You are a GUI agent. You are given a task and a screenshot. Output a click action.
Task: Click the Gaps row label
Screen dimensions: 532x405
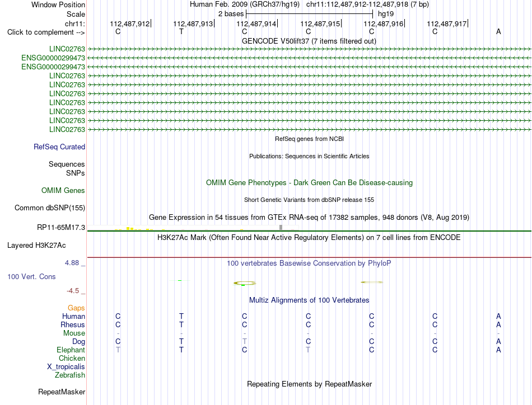point(76,308)
